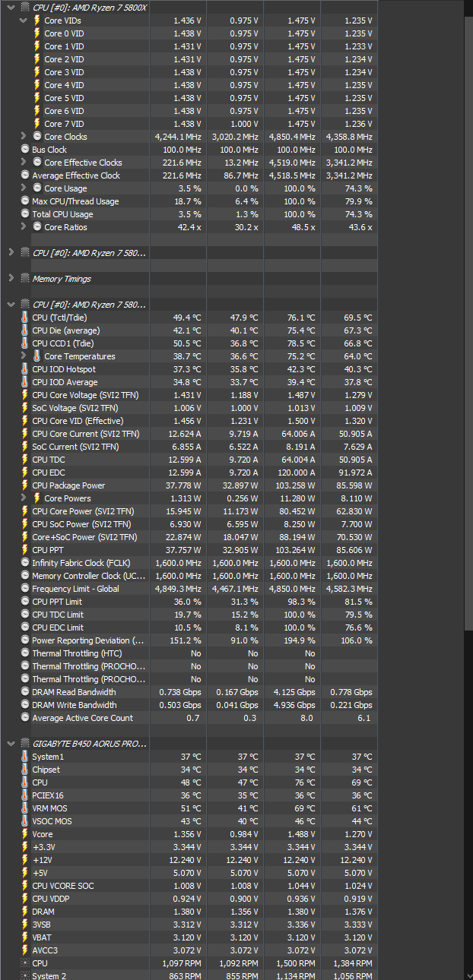Select the CPU IOD Average row label

click(65, 382)
